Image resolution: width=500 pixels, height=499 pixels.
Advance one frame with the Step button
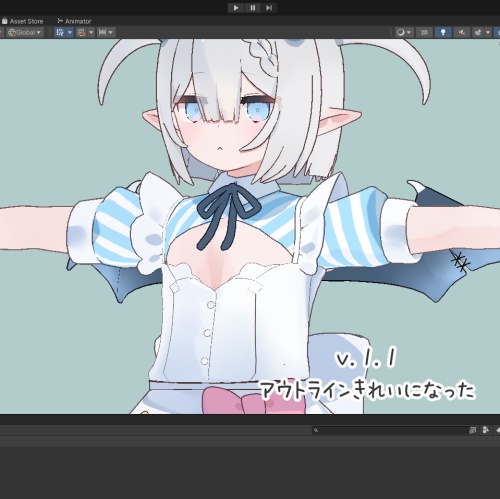(269, 8)
